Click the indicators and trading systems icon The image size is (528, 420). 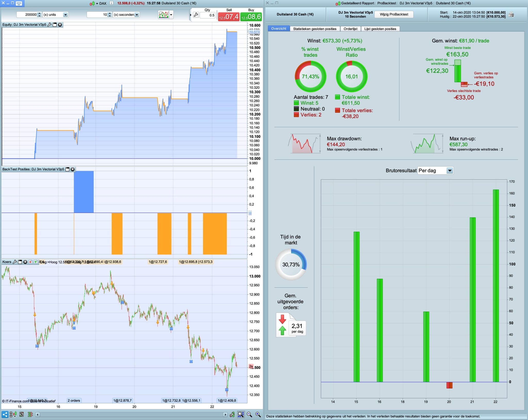[163, 15]
